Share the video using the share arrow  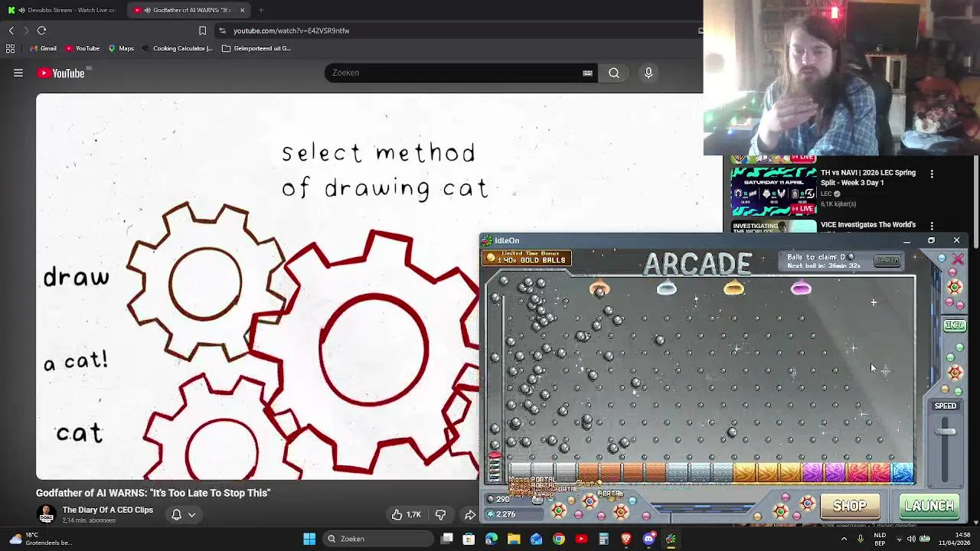tap(469, 515)
